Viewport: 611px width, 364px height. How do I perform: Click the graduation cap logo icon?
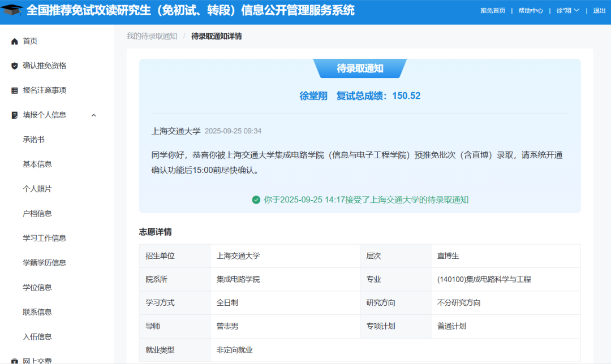[12, 10]
